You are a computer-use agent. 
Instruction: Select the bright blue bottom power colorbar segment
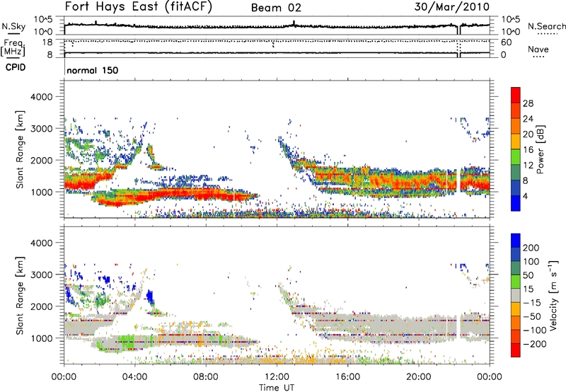516,203
